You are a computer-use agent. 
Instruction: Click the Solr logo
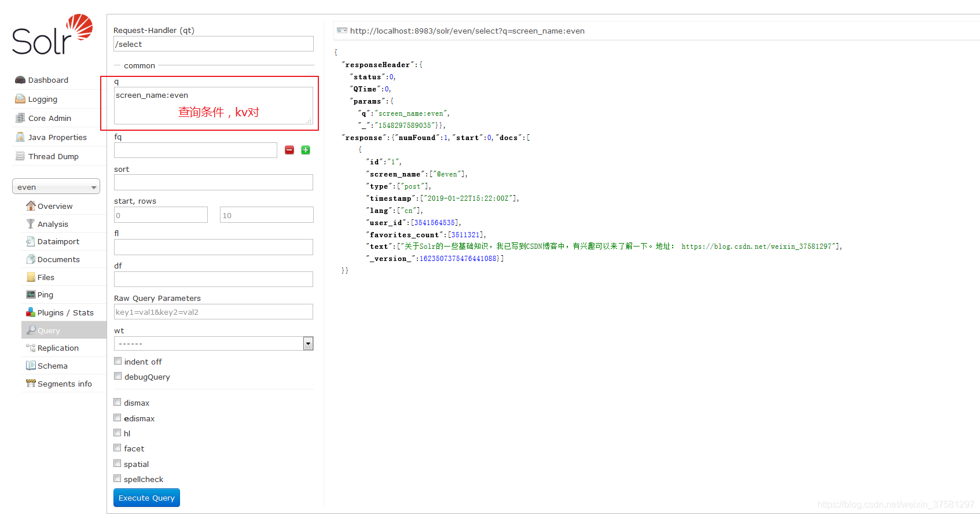coord(53,35)
